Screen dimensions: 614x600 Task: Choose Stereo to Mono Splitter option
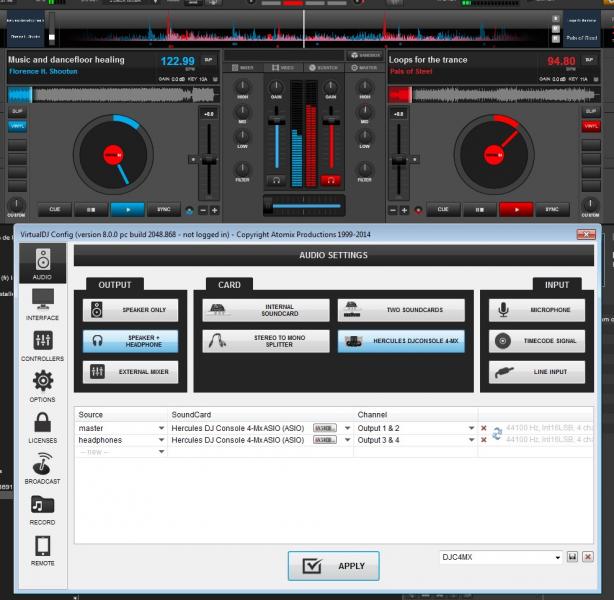266,341
